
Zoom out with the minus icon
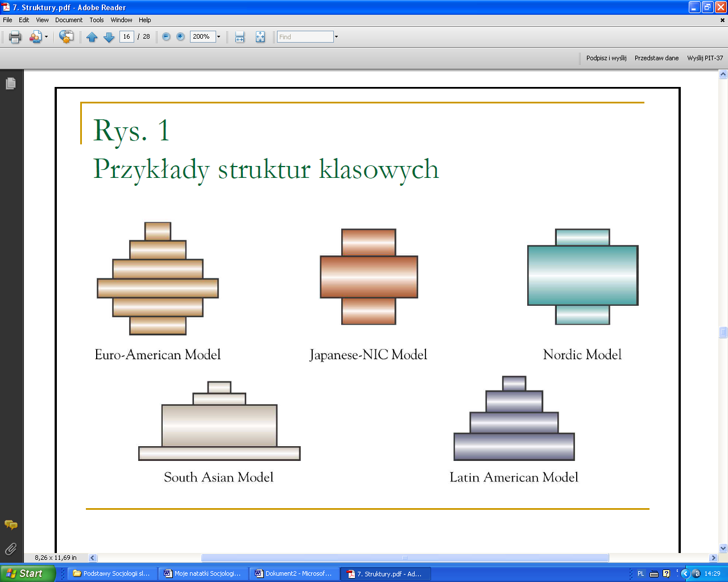166,36
